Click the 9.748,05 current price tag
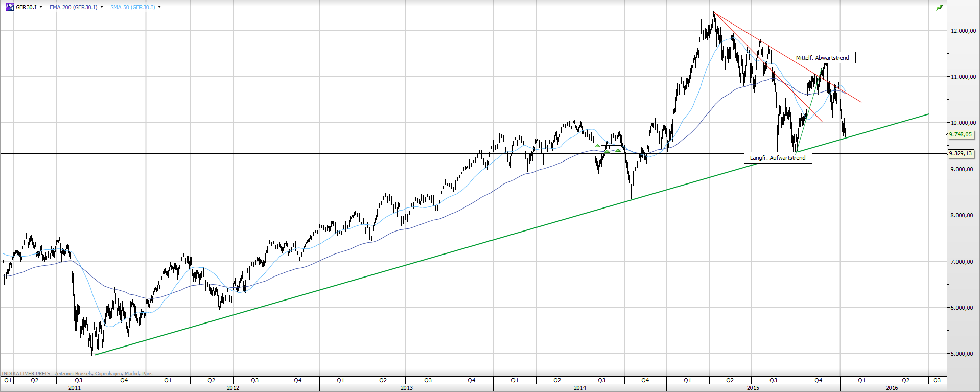Image resolution: width=980 pixels, height=392 pixels. pyautogui.click(x=960, y=134)
